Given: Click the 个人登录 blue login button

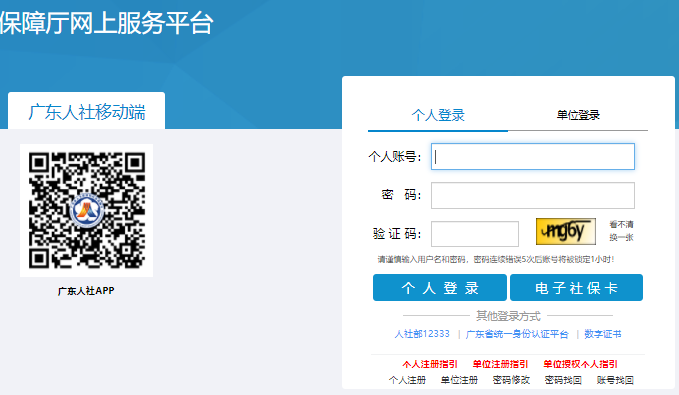Looking at the screenshot, I should tap(440, 288).
